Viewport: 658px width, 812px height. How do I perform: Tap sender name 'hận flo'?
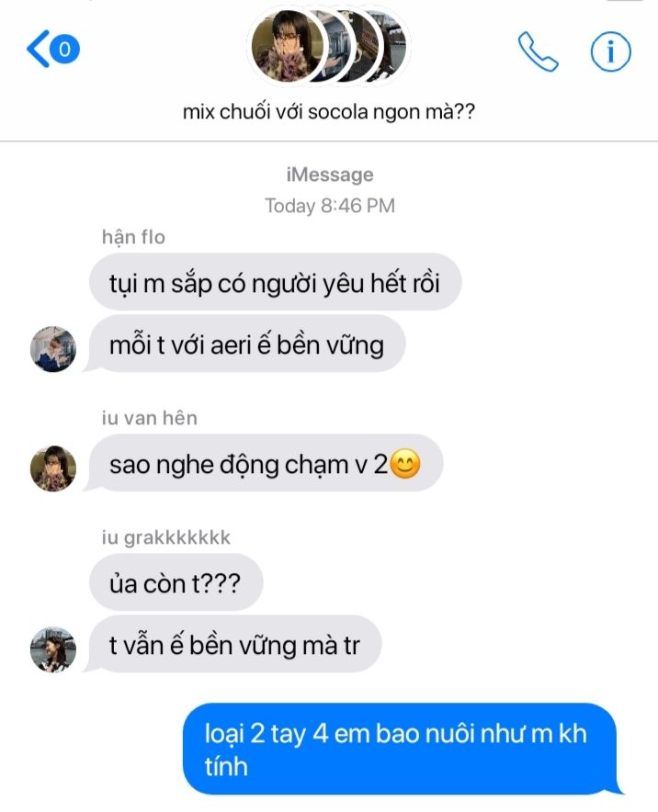[133, 237]
